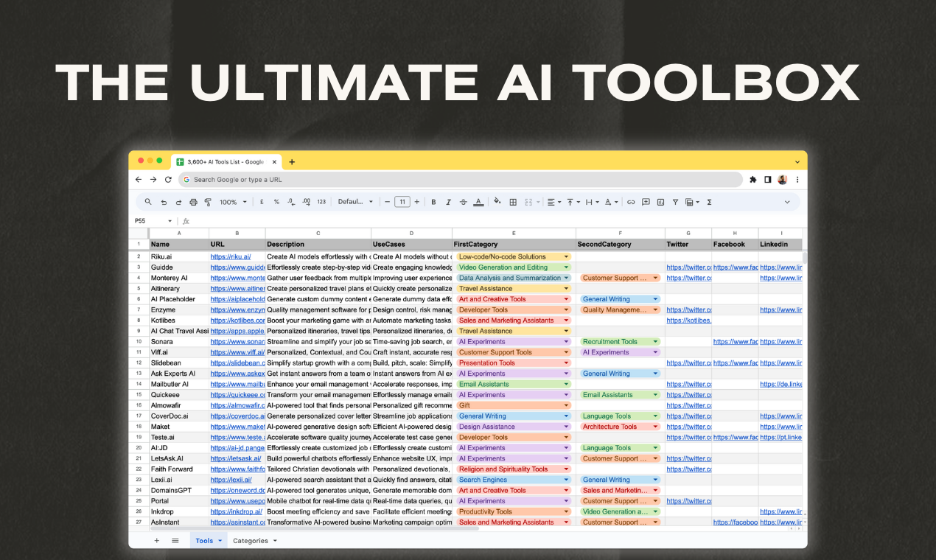Reload the page with refresh icon
Screen dimensions: 936x560
coord(168,179)
